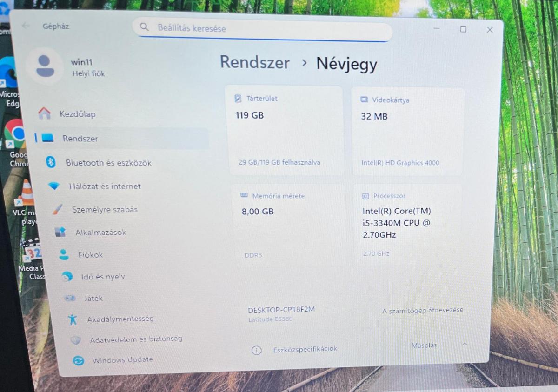Select the Fiókok person icon
Screen dimensions: 558x392
[x=64, y=254]
